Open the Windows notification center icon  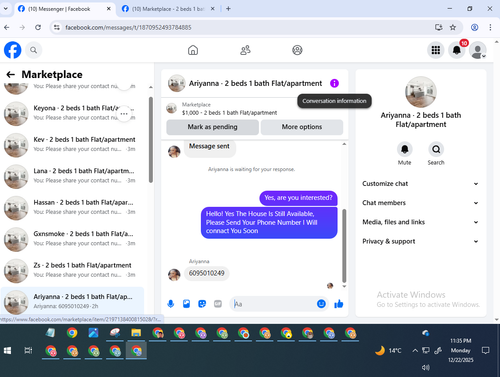486,350
